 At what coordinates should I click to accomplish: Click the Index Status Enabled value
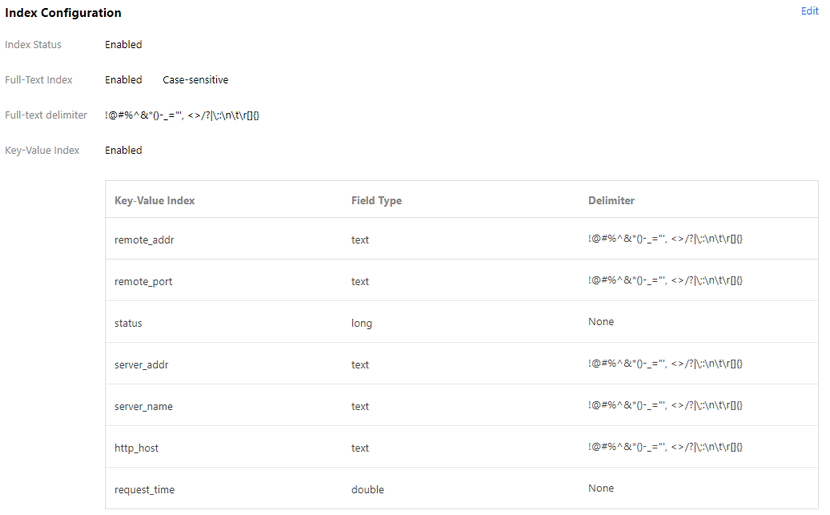pos(123,45)
